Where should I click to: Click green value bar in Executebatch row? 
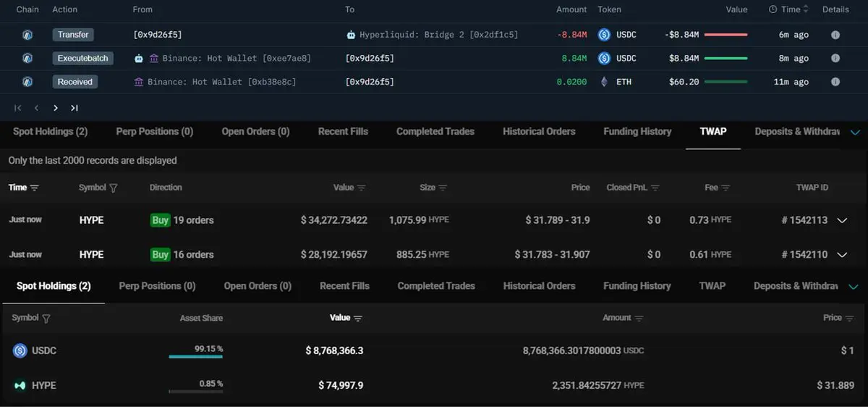[726, 58]
